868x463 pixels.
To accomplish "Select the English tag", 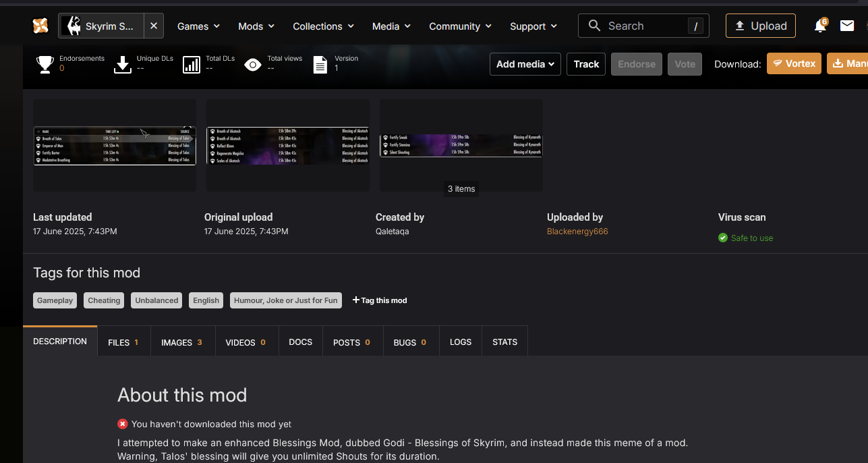I will [206, 300].
